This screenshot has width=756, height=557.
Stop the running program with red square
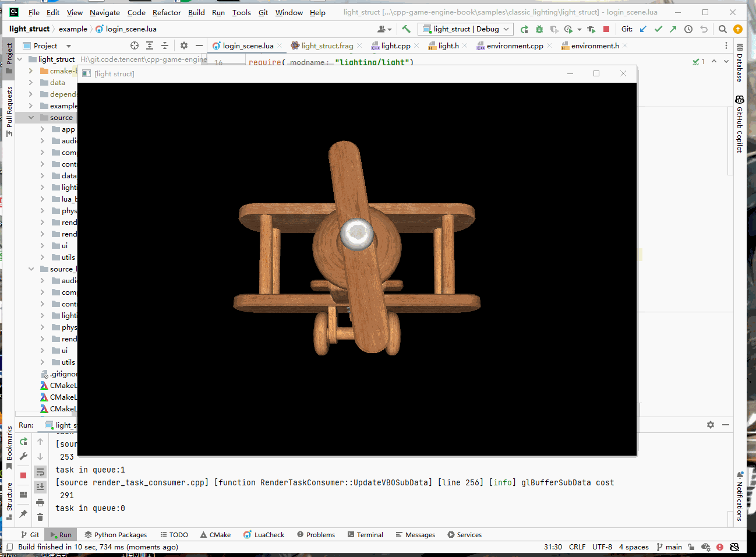click(606, 29)
